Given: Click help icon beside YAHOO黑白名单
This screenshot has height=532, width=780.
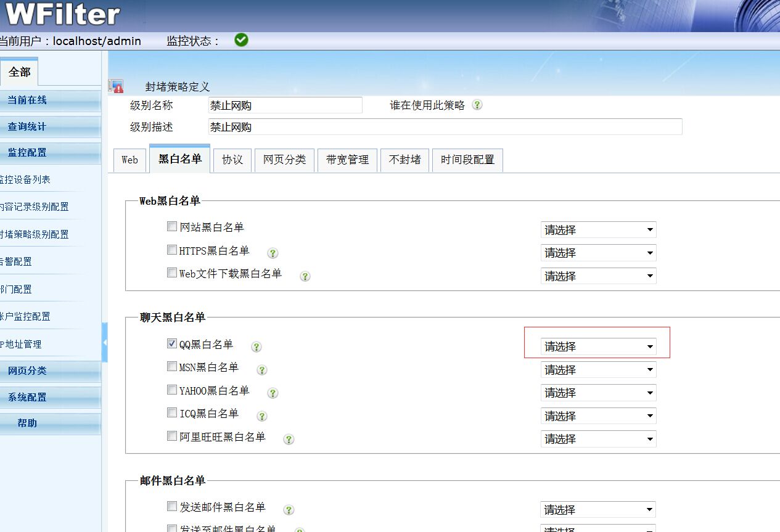Looking at the screenshot, I should click(273, 393).
